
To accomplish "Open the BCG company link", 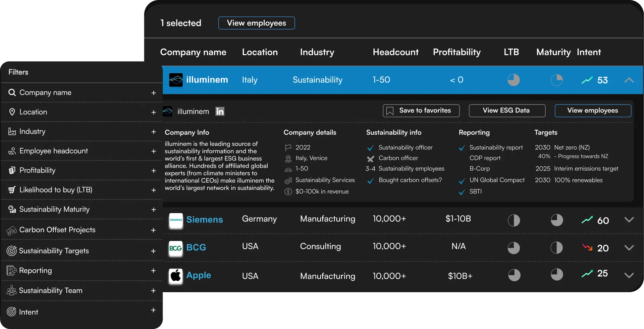I will [x=196, y=247].
